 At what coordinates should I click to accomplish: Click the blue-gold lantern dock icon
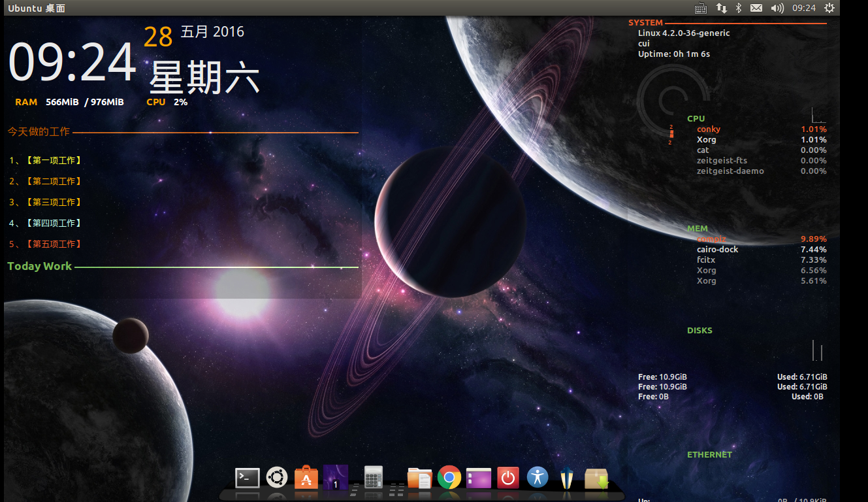point(567,478)
